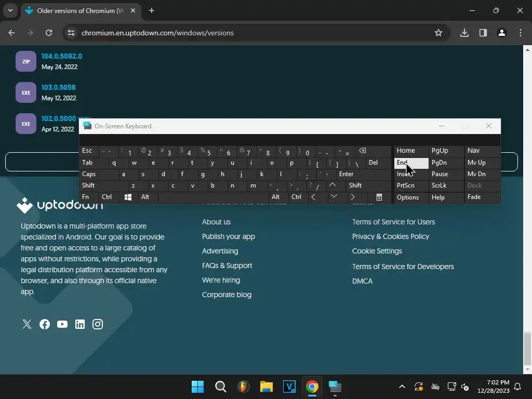Toggle left Ctrl key on On-Screen Keyboard
Viewport: 532px width, 399px height.
click(x=109, y=197)
